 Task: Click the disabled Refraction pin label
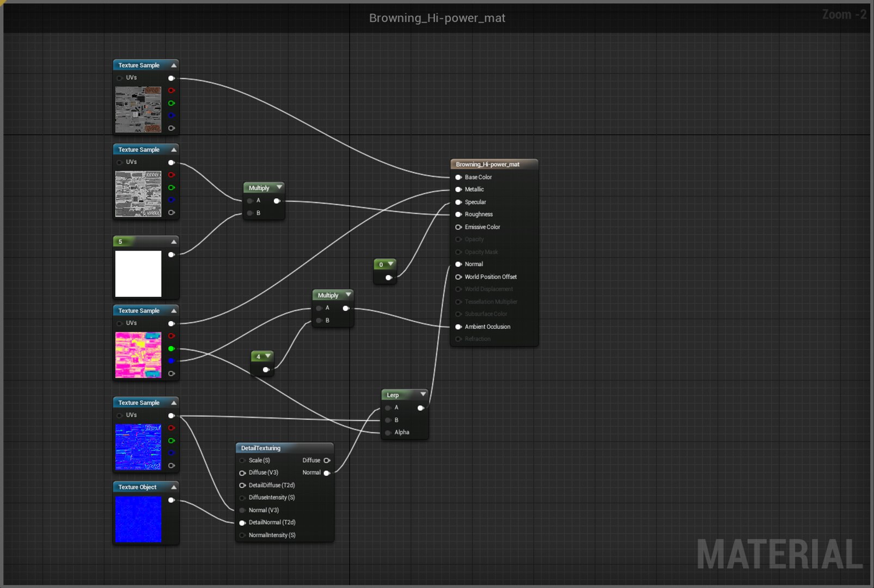(x=478, y=339)
